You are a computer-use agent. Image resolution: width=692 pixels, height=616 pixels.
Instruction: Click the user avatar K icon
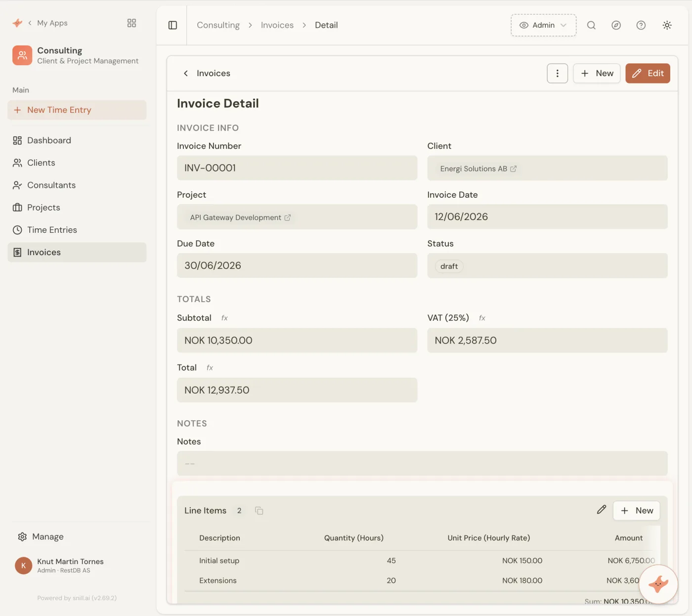point(23,566)
